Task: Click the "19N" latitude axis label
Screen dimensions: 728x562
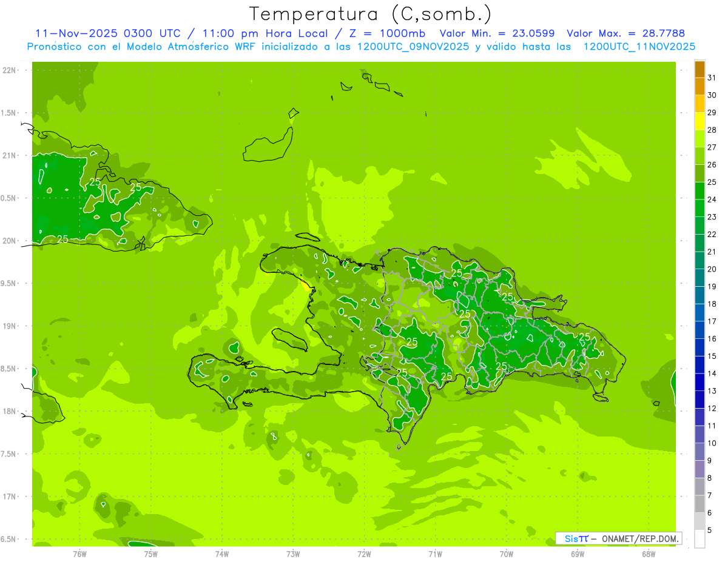Action: (9, 326)
